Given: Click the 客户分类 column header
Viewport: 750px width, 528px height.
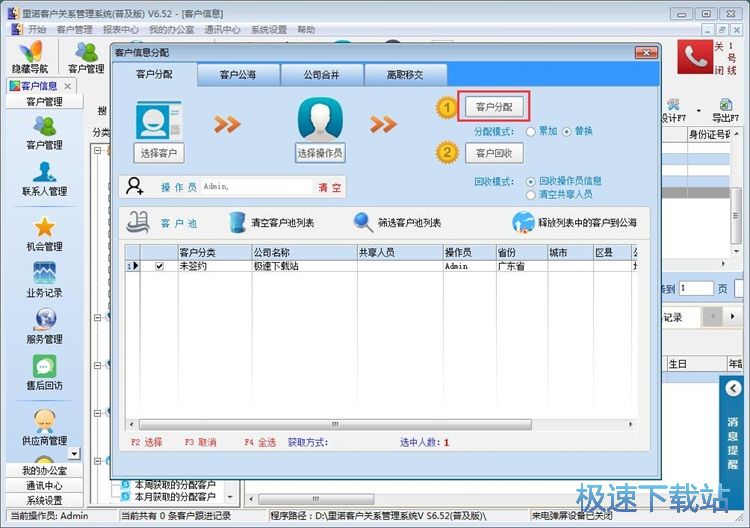Looking at the screenshot, I should [215, 253].
